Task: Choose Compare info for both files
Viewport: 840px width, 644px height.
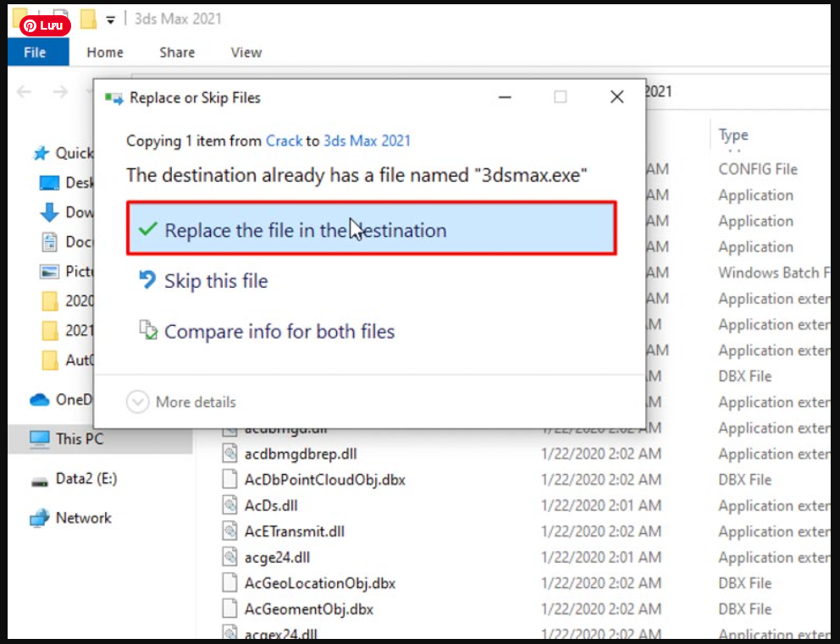Action: (279, 332)
